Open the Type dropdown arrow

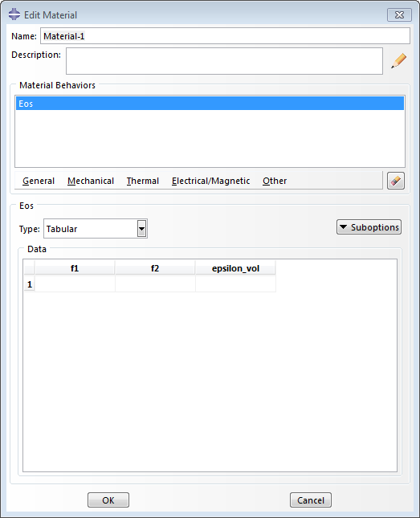[142, 229]
